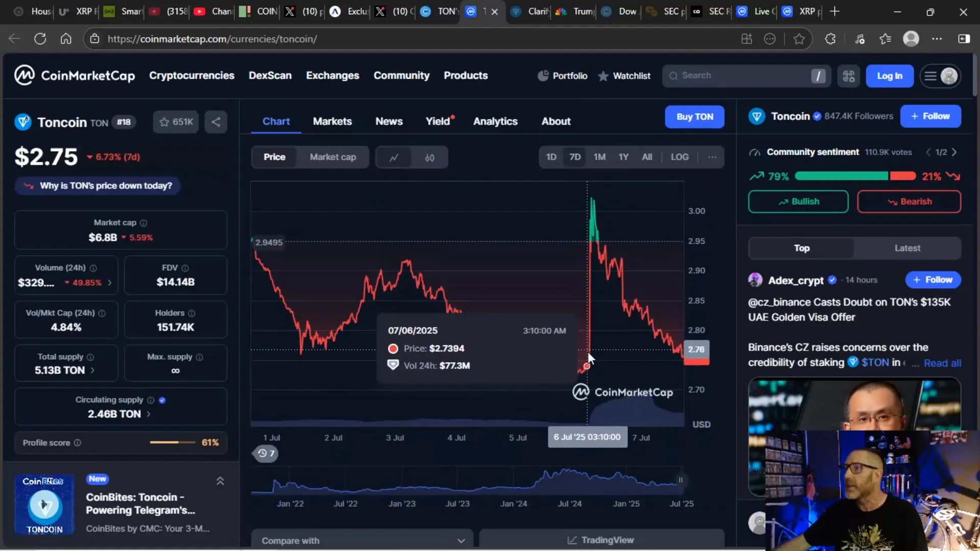This screenshot has width=980, height=551.
Task: Open the chart more options ellipsis
Action: pyautogui.click(x=712, y=157)
